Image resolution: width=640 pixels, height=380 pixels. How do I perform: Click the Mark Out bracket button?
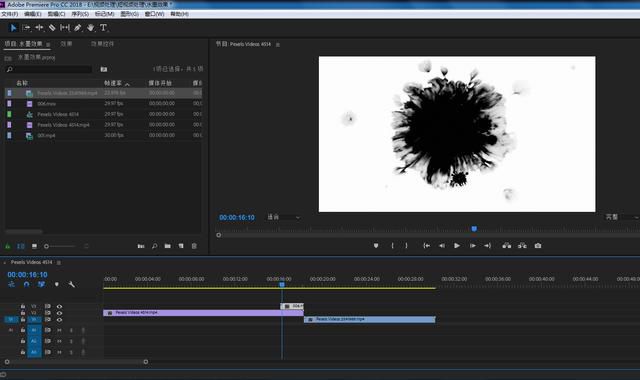pos(406,246)
